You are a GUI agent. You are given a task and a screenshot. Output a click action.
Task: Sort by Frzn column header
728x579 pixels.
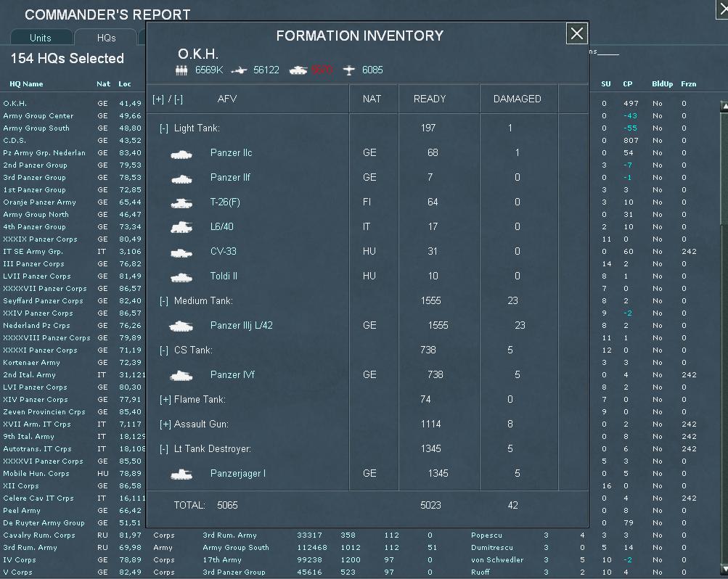coord(689,84)
